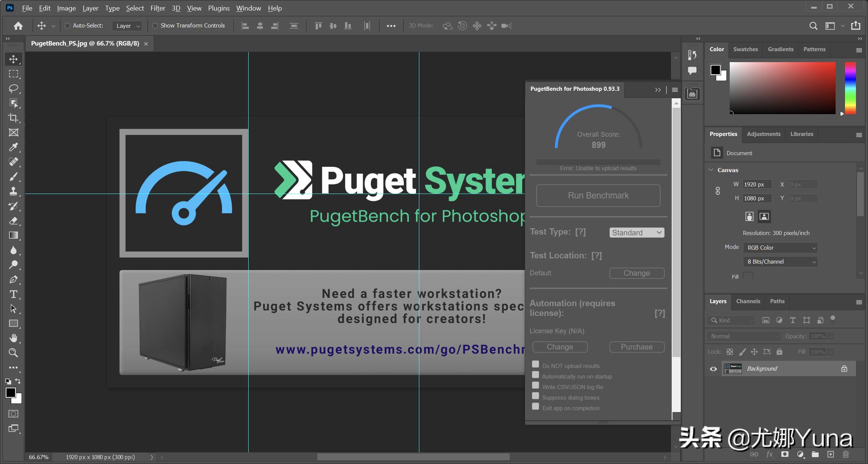Image resolution: width=868 pixels, height=464 pixels.
Task: Click the Purchase license button
Action: [637, 347]
